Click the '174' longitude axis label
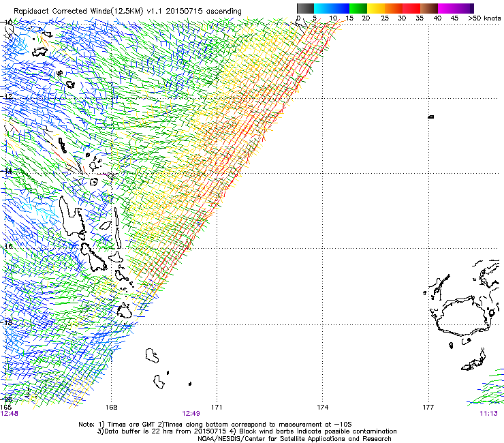 [x=322, y=408]
